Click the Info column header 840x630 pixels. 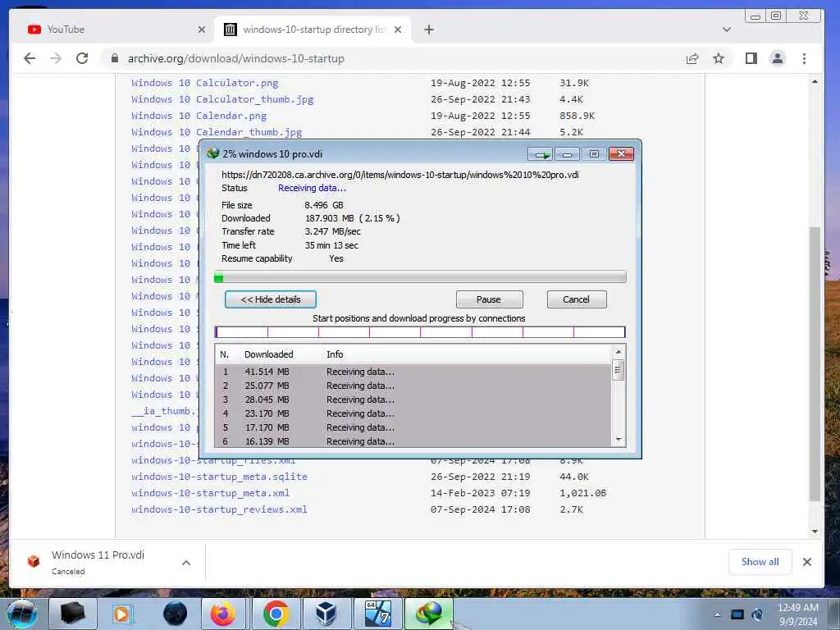[x=335, y=354]
